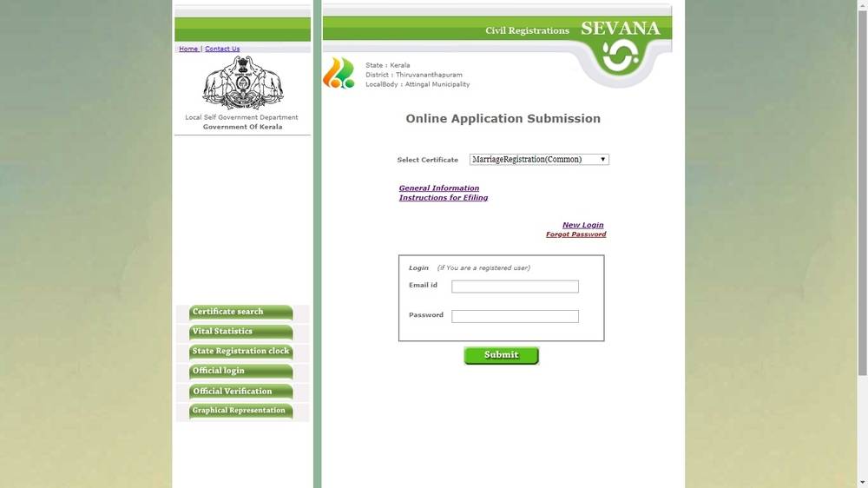Open Official Verification menu item
Image resolution: width=868 pixels, height=488 pixels.
pyautogui.click(x=240, y=391)
